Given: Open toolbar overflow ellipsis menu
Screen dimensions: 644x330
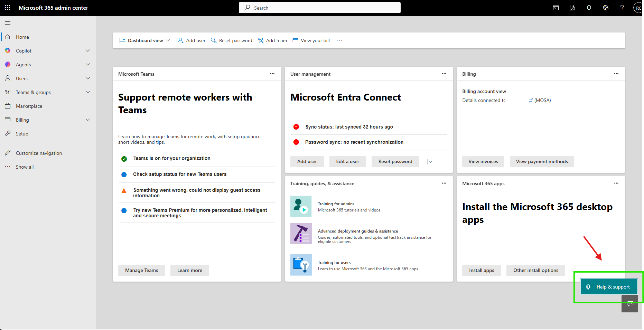Looking at the screenshot, I should [339, 40].
